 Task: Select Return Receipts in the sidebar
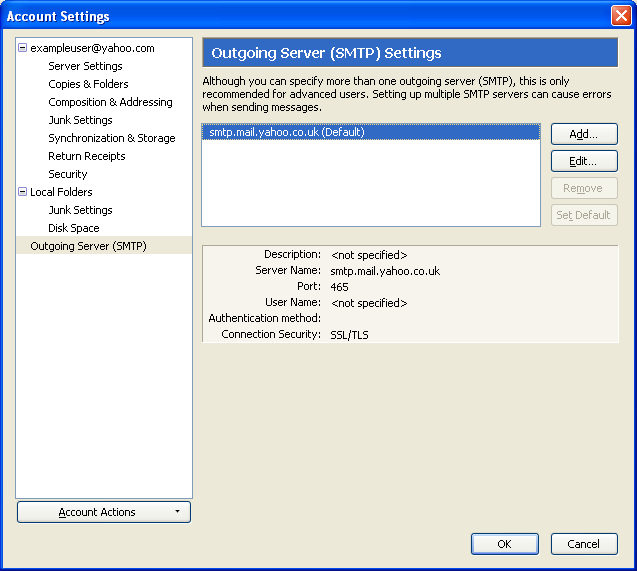point(87,156)
